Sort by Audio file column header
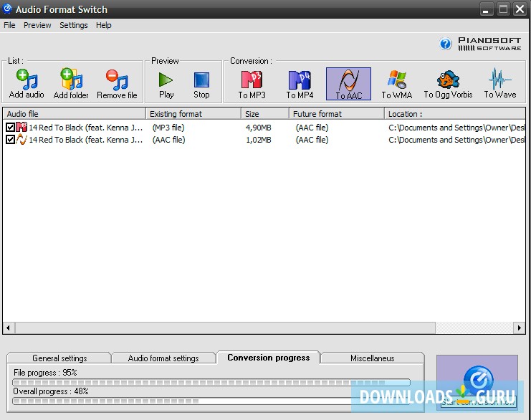The height and width of the screenshot is (420, 531). click(x=74, y=114)
